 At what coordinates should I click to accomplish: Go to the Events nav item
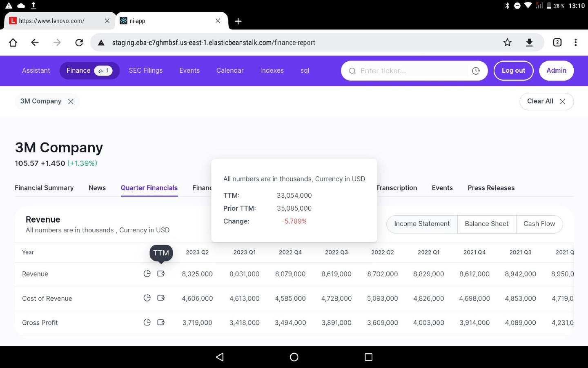[189, 71]
